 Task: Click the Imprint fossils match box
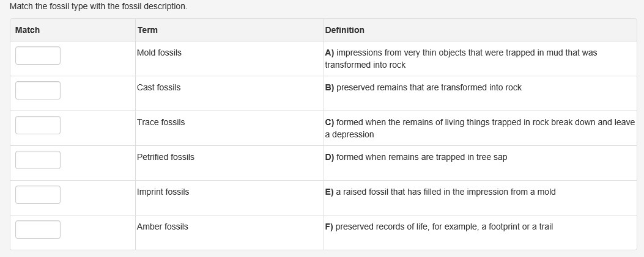38,195
